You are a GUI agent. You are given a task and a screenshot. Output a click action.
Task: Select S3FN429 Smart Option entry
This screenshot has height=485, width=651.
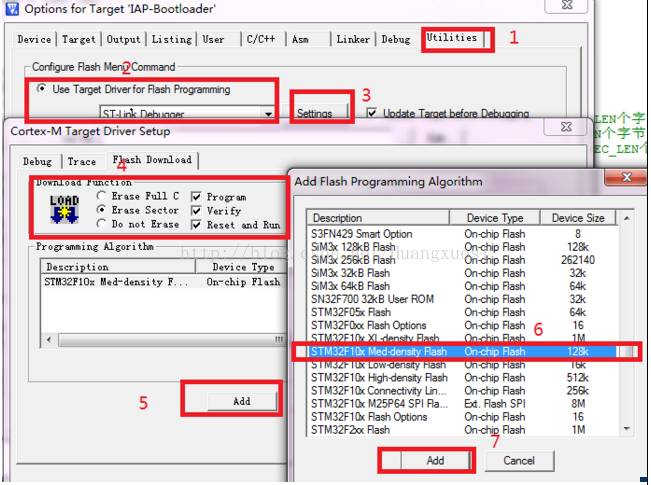pos(462,234)
